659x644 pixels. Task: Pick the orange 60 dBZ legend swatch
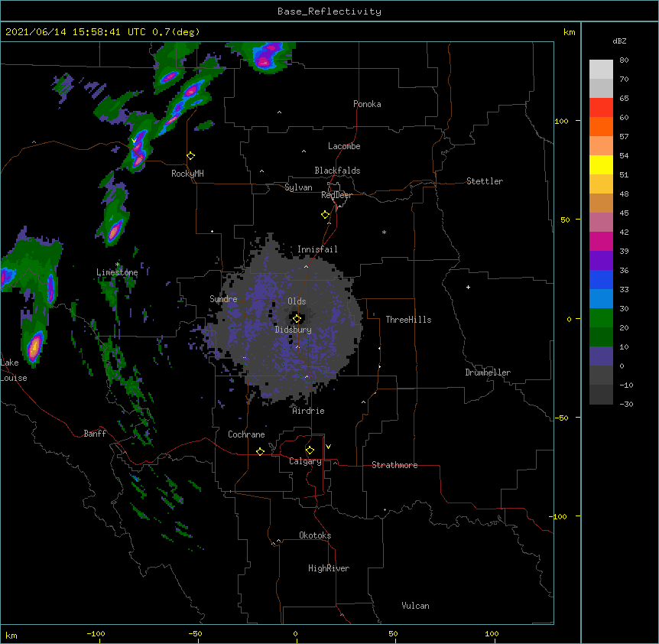point(601,126)
